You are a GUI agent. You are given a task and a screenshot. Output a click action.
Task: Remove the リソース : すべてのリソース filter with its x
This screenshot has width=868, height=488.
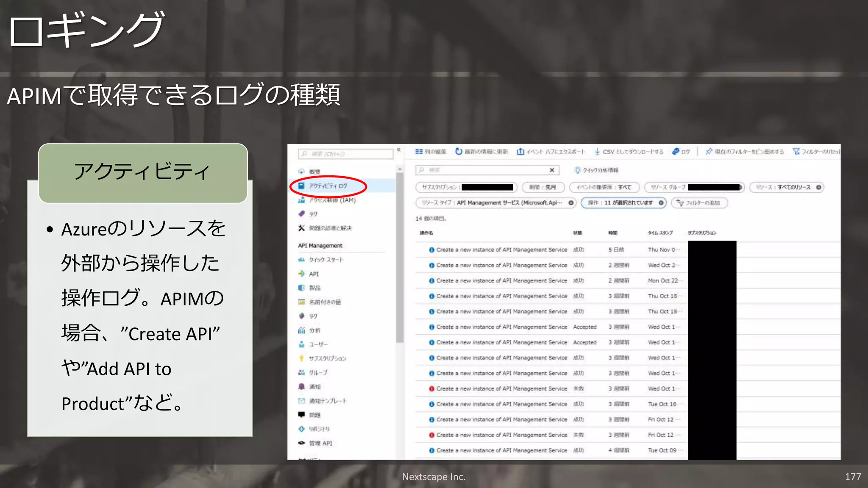coord(818,187)
